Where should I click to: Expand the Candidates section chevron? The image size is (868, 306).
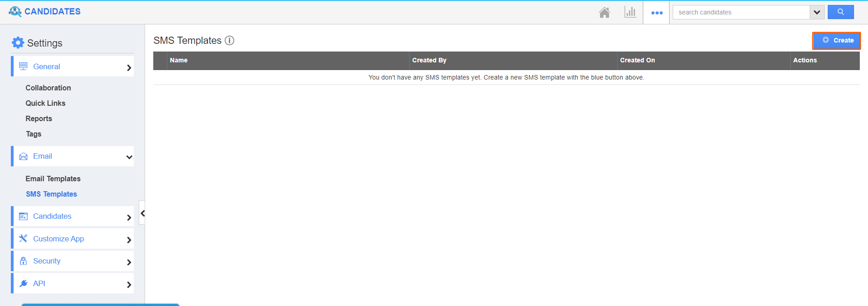[129, 217]
